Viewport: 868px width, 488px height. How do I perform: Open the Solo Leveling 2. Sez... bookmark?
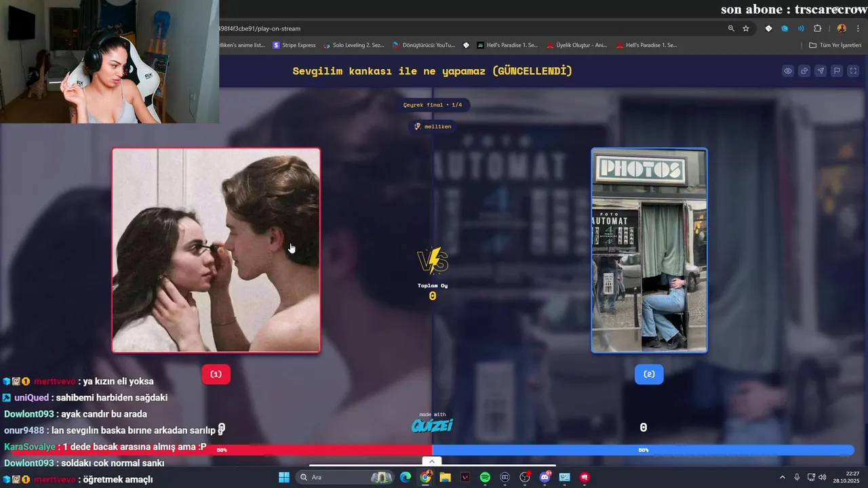353,45
